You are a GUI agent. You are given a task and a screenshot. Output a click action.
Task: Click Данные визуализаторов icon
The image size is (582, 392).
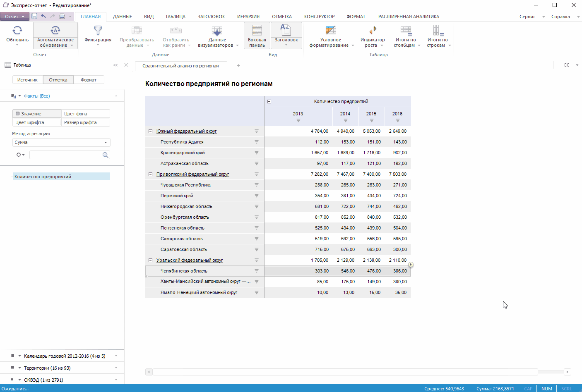217,31
